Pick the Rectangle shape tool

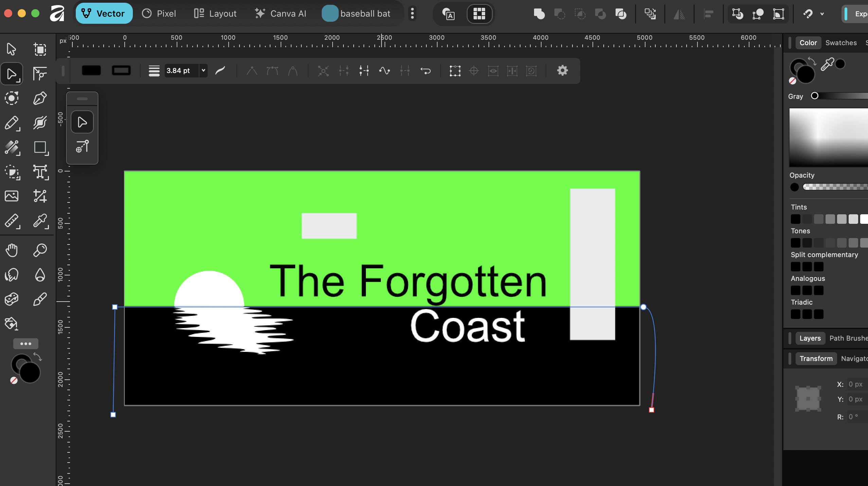pyautogui.click(x=40, y=148)
